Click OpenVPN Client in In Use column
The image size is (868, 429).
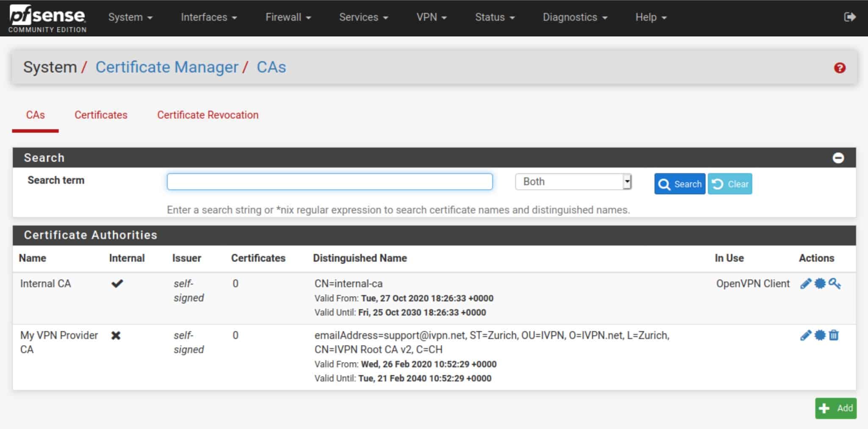753,283
